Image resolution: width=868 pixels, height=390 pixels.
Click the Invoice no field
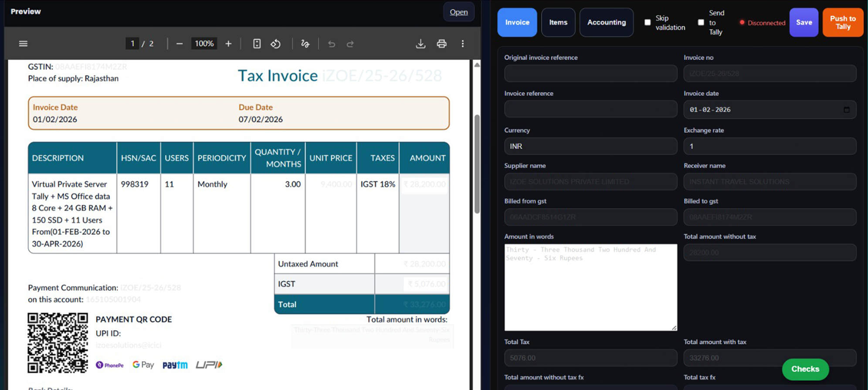coord(770,73)
